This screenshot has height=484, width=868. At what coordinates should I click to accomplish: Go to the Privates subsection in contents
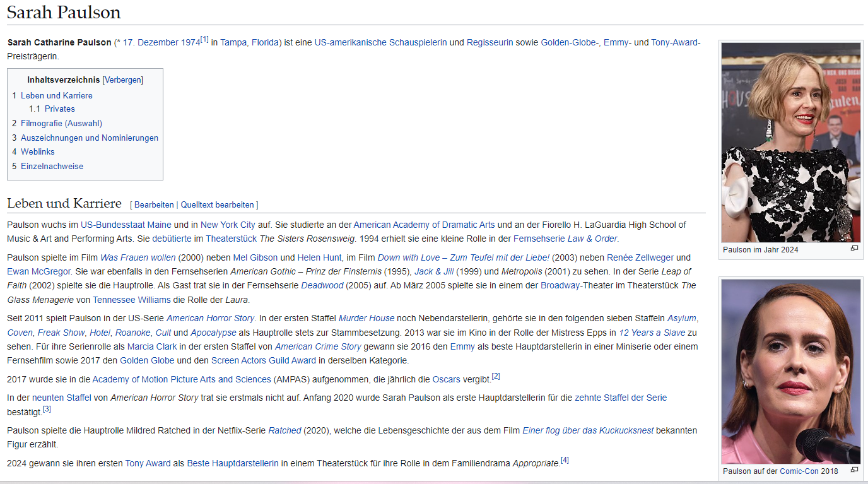59,109
